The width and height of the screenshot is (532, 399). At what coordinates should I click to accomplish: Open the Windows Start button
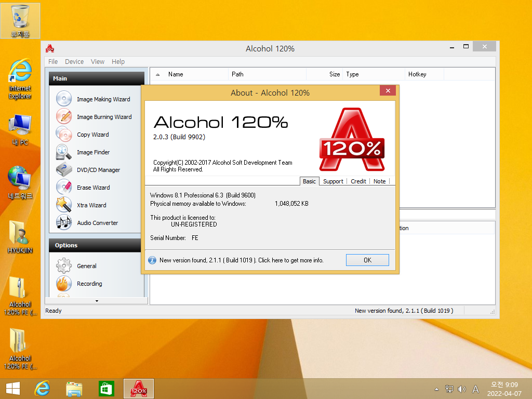click(x=13, y=389)
